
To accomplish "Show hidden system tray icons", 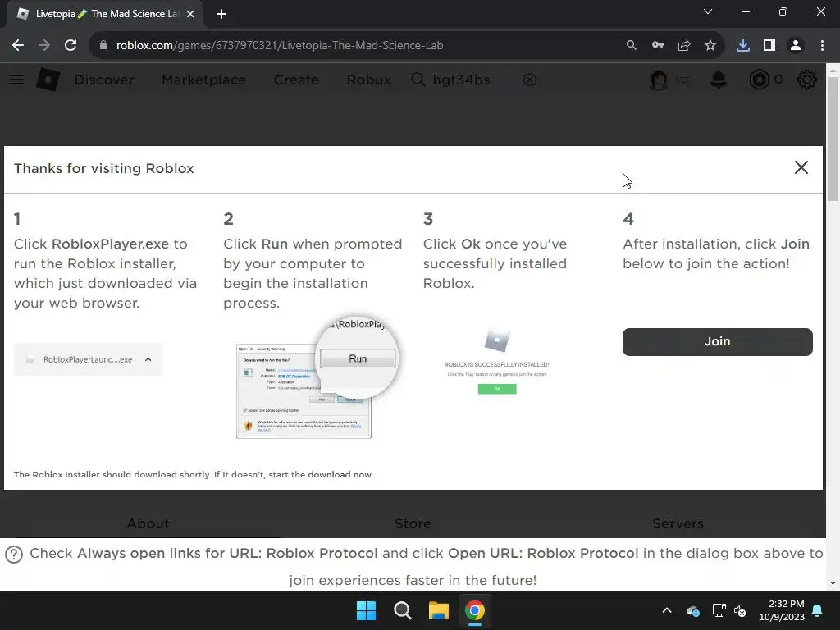I will pos(667,610).
